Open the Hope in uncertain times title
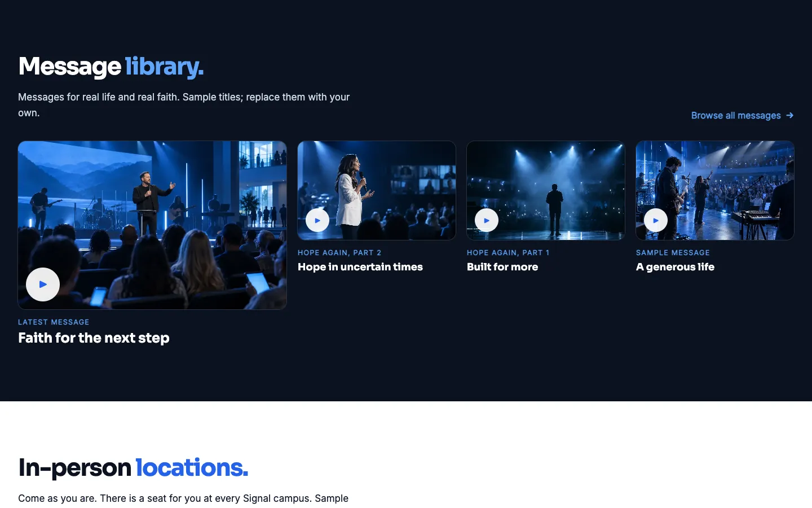Screen dimensions: 812x508 coord(360,267)
